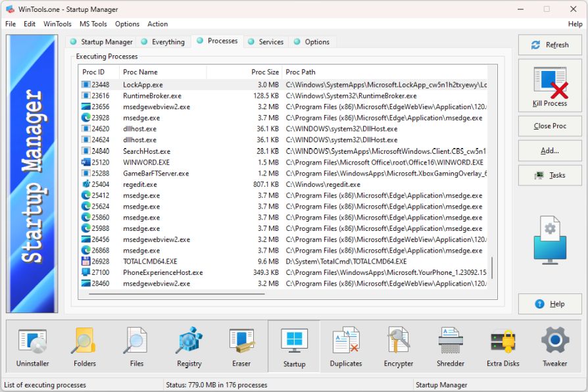
Task: Open the Eraser tool
Action: pos(241,346)
